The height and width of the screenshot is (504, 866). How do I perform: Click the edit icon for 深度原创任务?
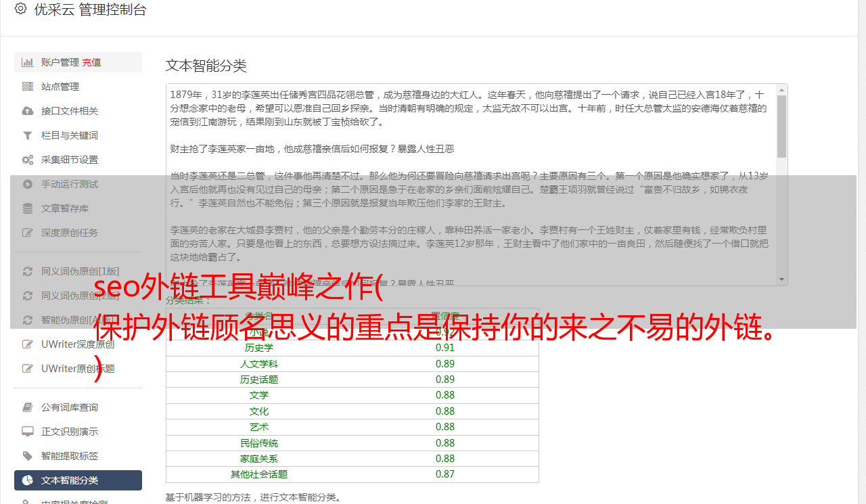(28, 233)
